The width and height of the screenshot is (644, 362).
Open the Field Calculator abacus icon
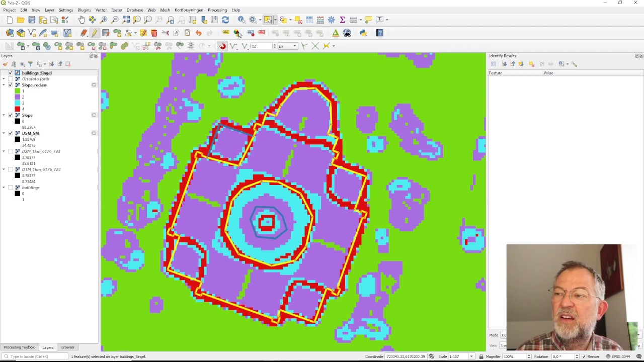320,20
